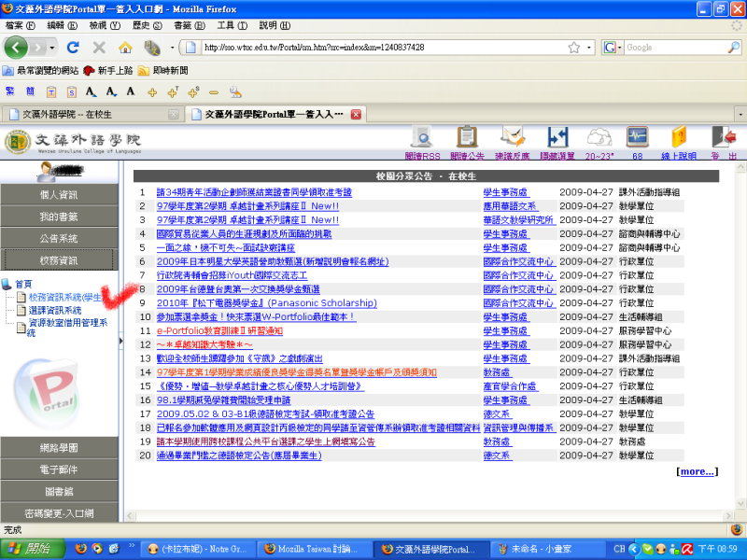Open the e-Portfolio教育訓練 announcement link
The height and width of the screenshot is (560, 747).
(219, 330)
